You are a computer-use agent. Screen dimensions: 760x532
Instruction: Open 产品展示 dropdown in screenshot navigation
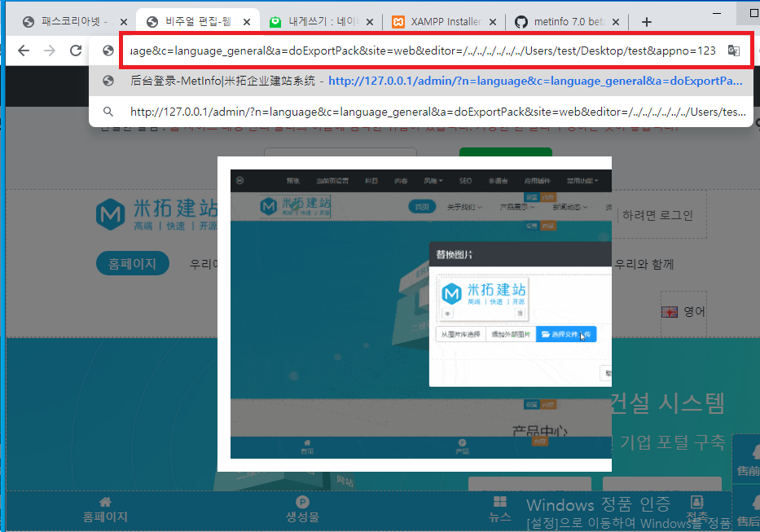click(517, 207)
